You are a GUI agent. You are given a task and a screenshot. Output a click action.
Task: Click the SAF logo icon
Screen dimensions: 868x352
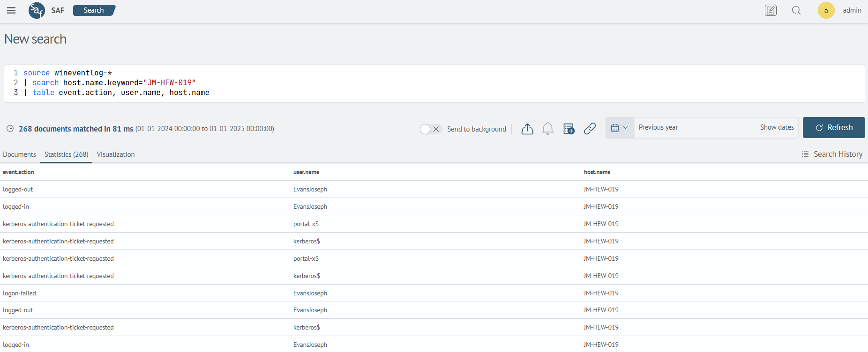37,10
